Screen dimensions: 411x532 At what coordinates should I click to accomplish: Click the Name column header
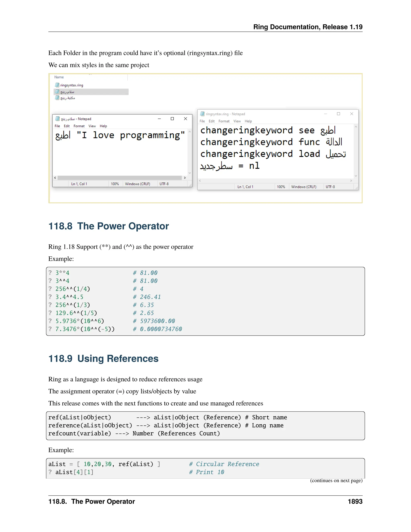coord(59,77)
